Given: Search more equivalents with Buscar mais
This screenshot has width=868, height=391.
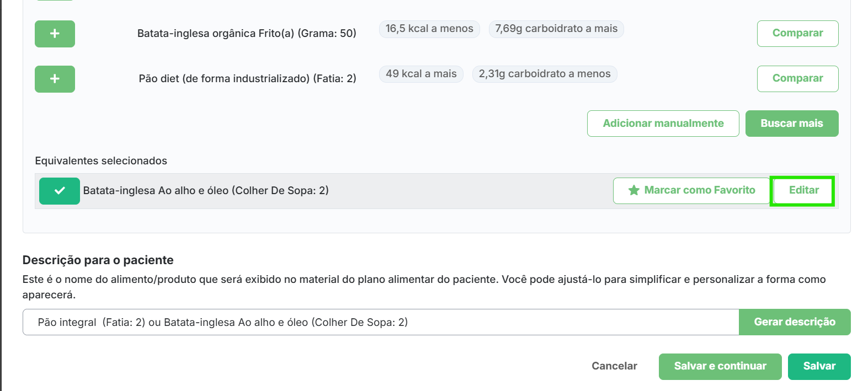Looking at the screenshot, I should pyautogui.click(x=791, y=124).
